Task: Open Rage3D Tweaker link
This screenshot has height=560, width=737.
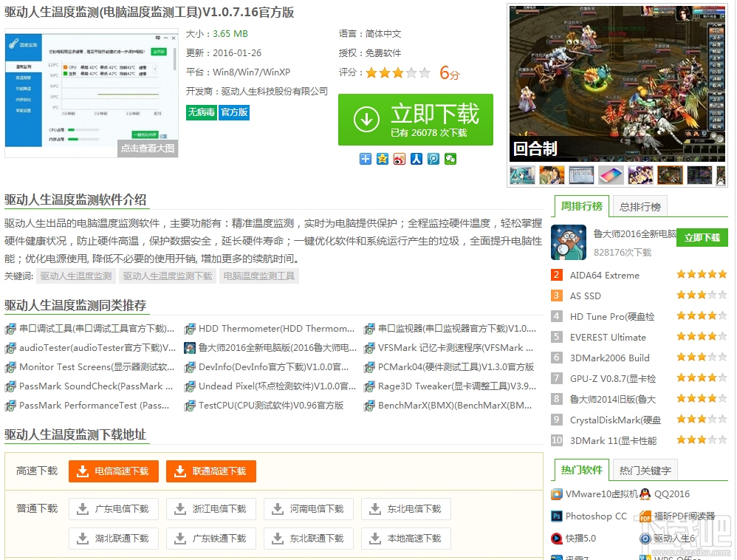Action: point(457,386)
